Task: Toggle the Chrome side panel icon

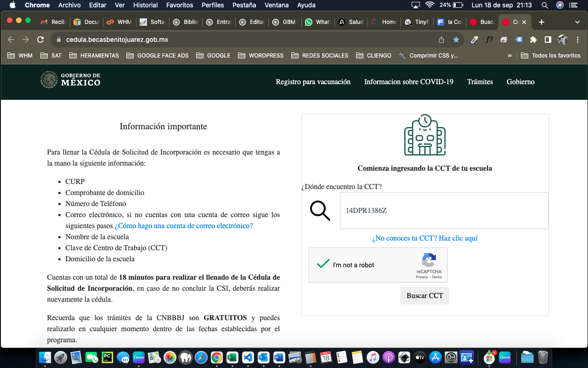Action: click(x=548, y=40)
